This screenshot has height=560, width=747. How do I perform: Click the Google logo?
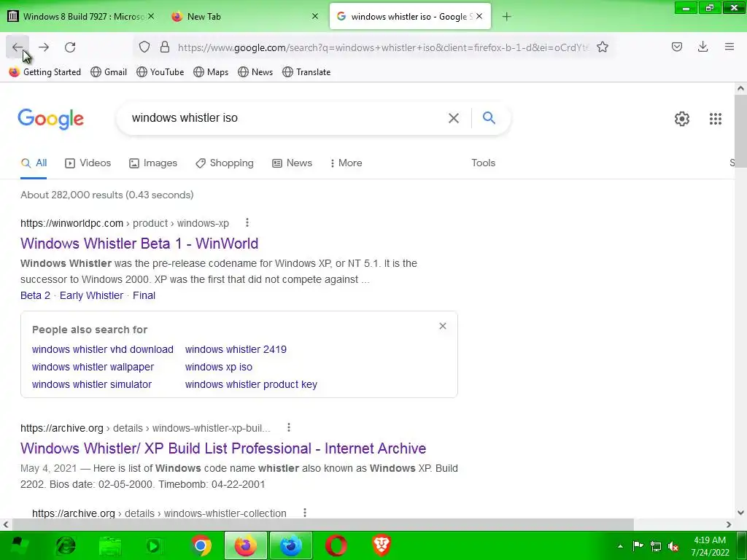pos(50,119)
